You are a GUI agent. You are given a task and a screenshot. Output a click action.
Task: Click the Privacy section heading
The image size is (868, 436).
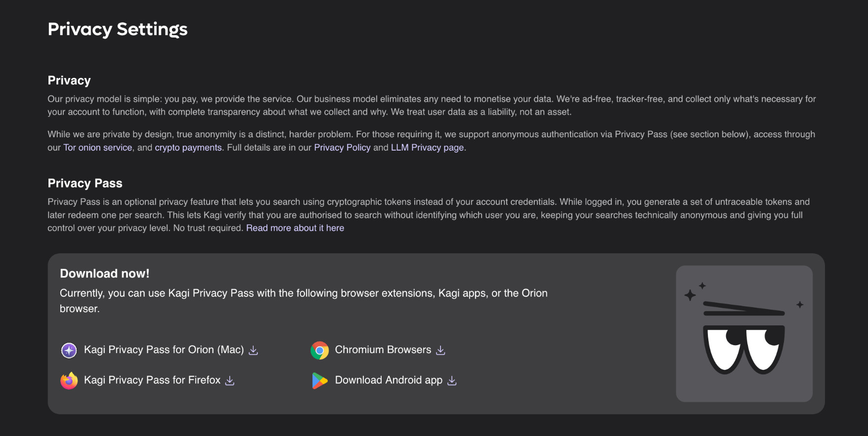click(x=69, y=80)
